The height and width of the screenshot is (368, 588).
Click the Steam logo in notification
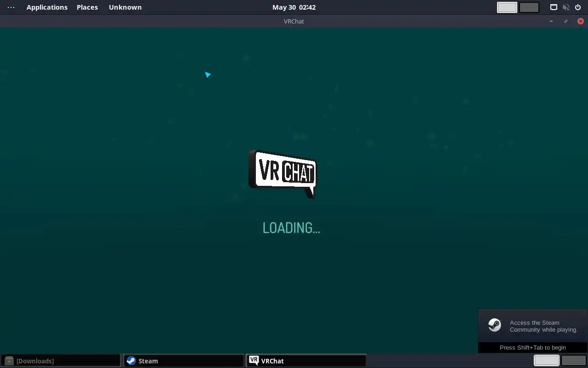pyautogui.click(x=495, y=325)
